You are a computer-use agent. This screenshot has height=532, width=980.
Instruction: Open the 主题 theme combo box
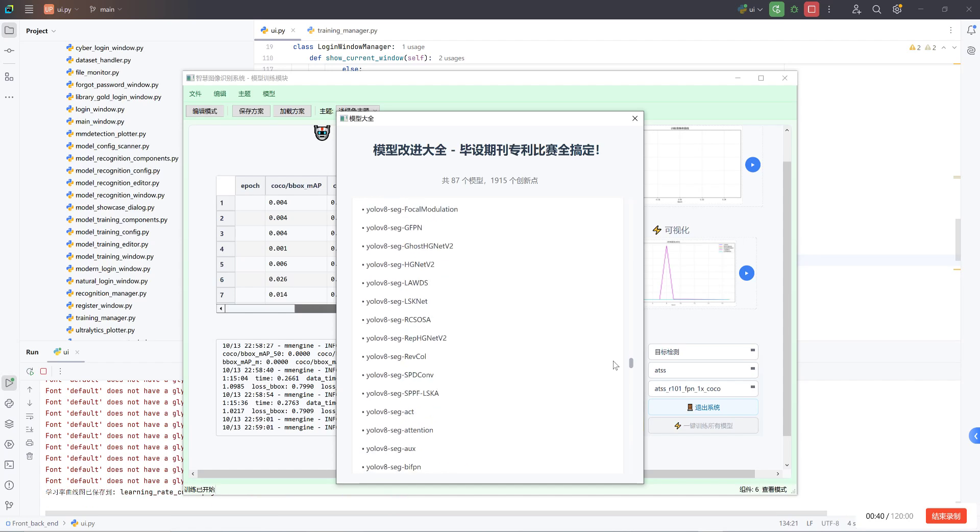point(357,110)
